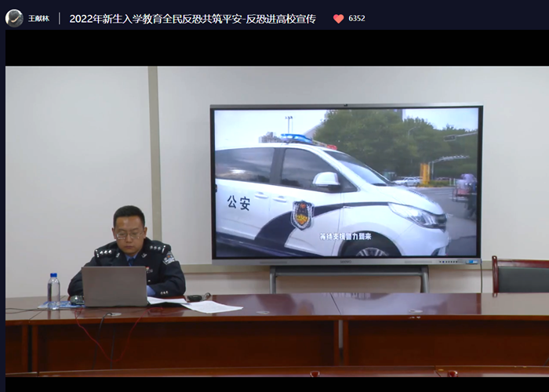Image resolution: width=549 pixels, height=392 pixels.
Task: Click the black bar above the video
Action: [x=274, y=49]
